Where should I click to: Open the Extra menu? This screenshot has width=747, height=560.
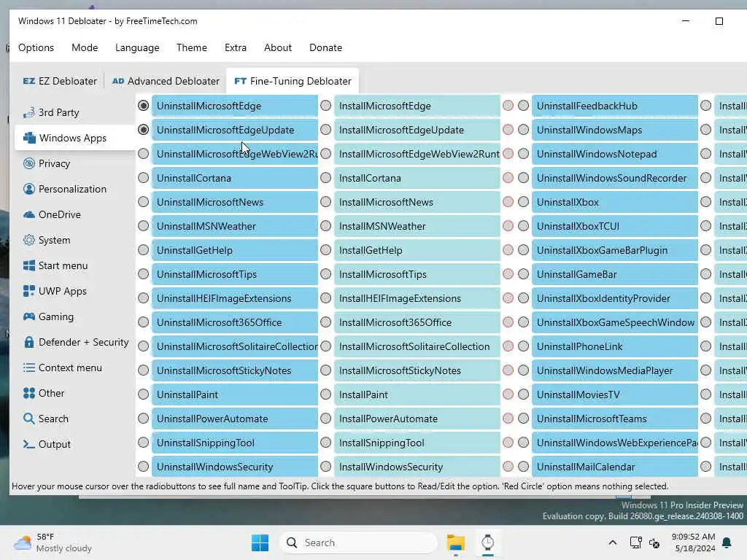[236, 47]
